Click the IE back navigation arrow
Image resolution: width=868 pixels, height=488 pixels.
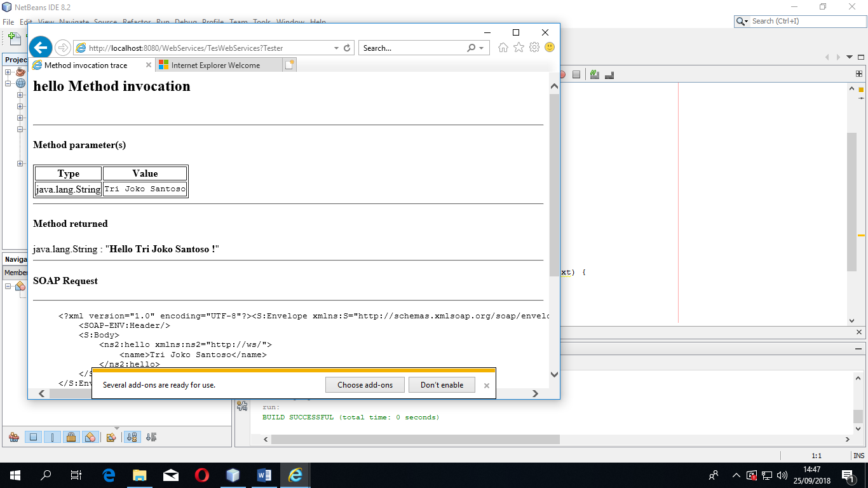tap(41, 47)
